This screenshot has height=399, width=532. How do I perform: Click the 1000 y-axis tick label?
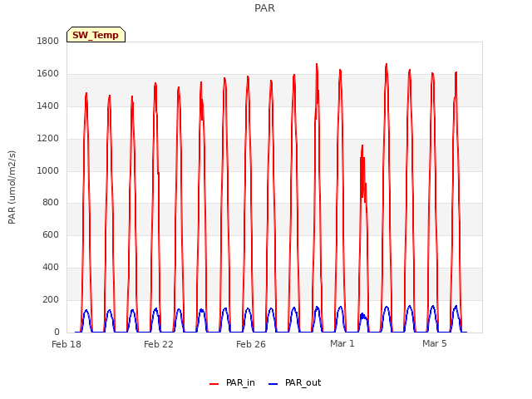(48, 170)
